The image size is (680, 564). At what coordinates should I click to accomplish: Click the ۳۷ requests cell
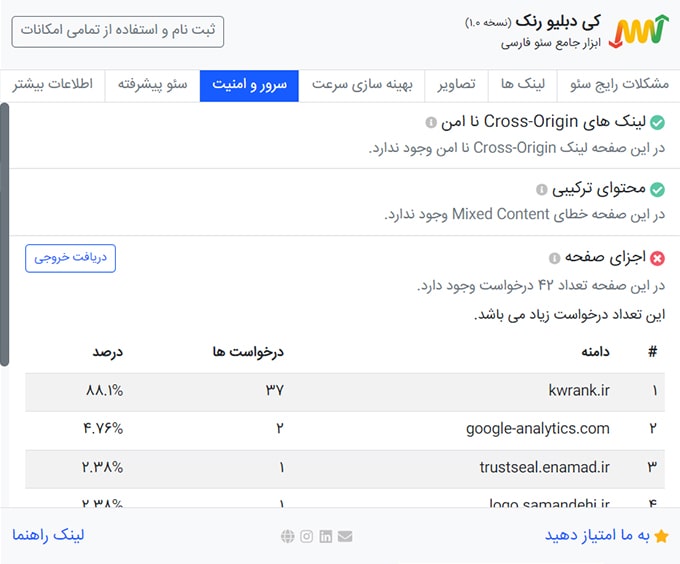point(275,391)
